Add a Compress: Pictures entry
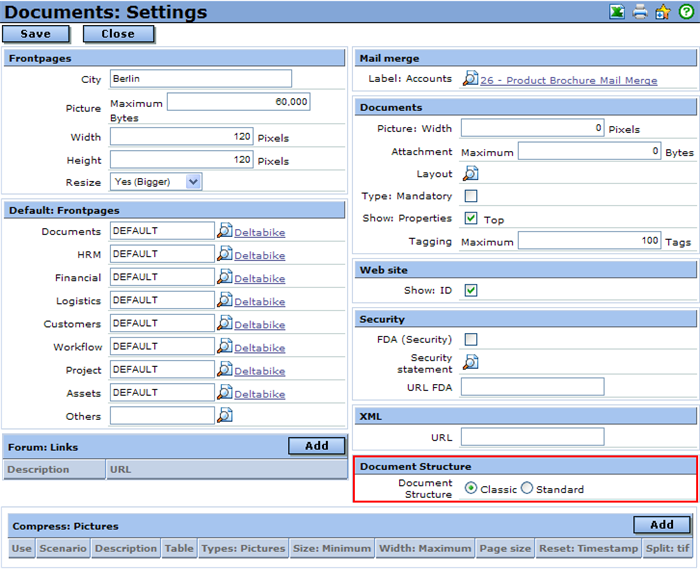Viewport: 700px width, 569px height. (x=662, y=525)
